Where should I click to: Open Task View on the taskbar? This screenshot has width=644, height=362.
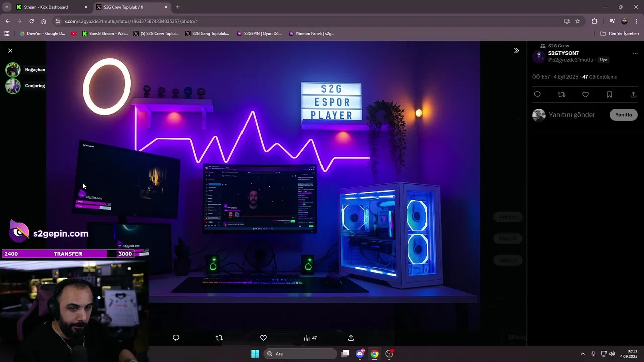tap(345, 354)
